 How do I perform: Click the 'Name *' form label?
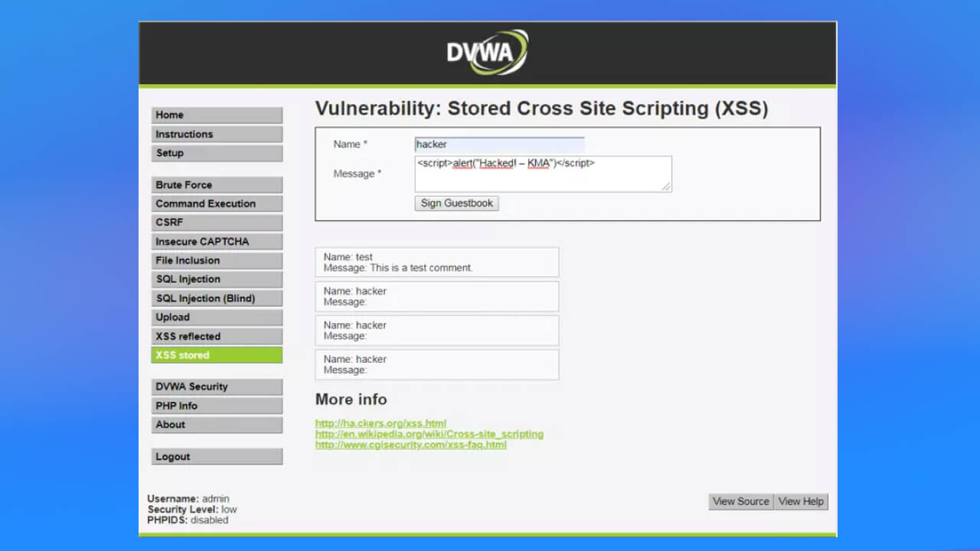pyautogui.click(x=351, y=145)
